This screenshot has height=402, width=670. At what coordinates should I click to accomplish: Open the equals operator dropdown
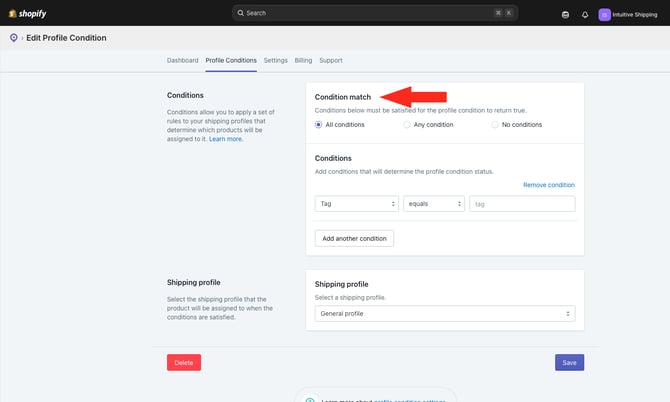(434, 204)
